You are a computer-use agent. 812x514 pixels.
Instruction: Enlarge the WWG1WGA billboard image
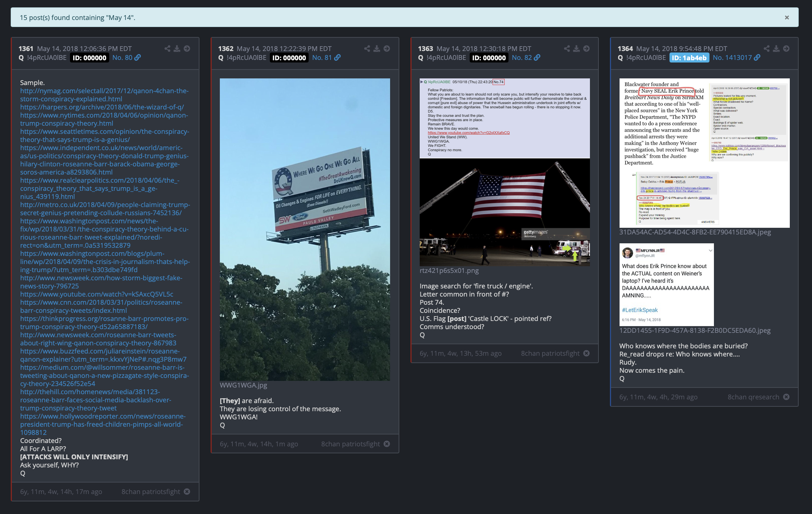[305, 230]
